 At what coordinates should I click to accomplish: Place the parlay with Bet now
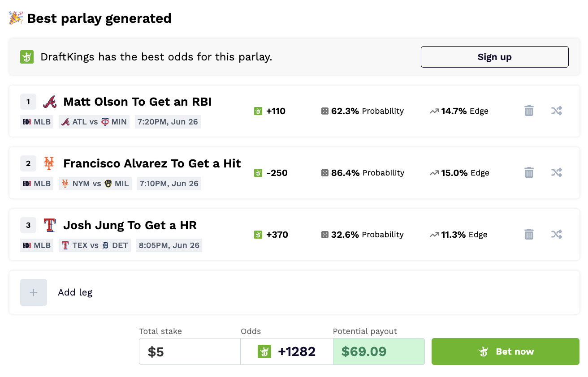(505, 351)
